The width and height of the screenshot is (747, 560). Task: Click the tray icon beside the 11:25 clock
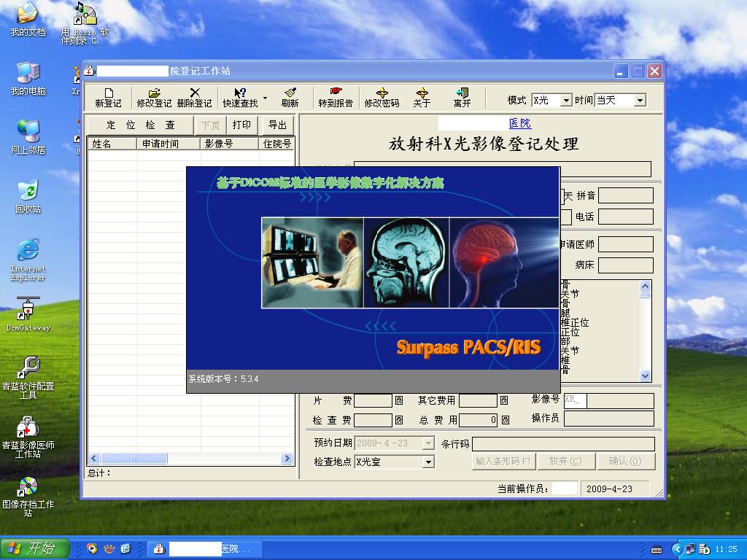pos(705,549)
